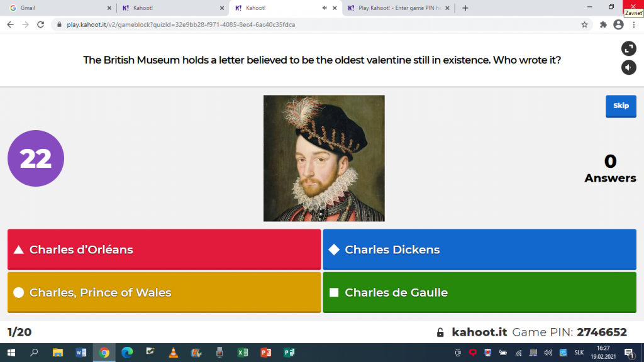Open the Windows notification center
Image resolution: width=644 pixels, height=362 pixels.
629,353
